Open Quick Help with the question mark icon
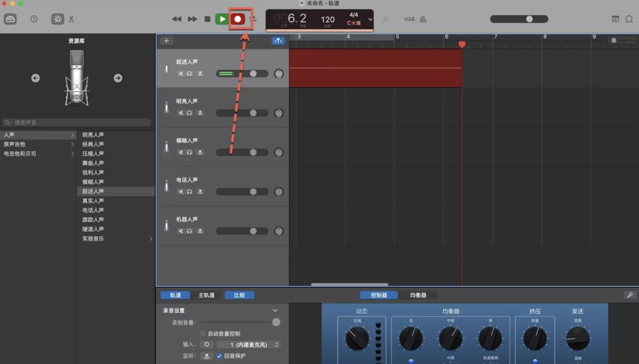 click(34, 19)
